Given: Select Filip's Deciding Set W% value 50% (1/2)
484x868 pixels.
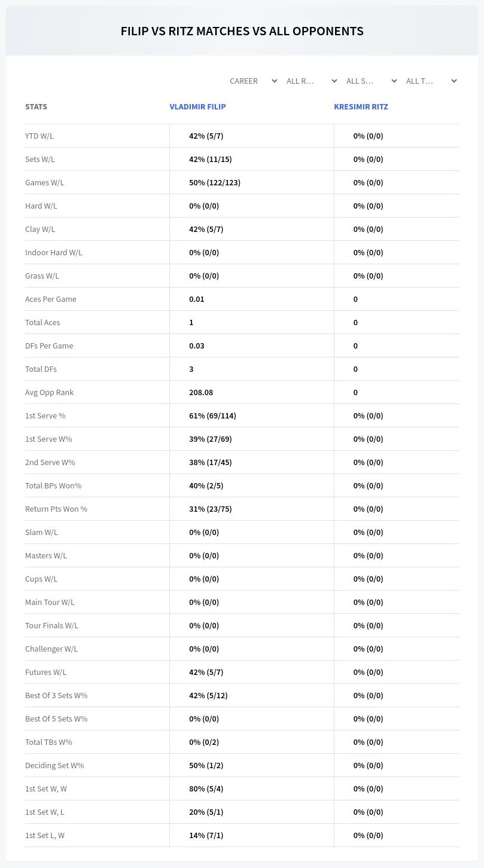Looking at the screenshot, I should 206,765.
